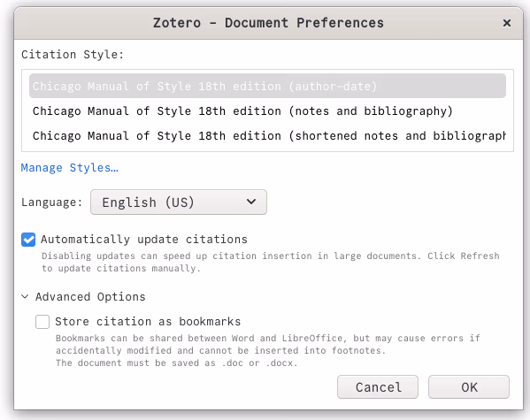
Task: Confirm preferences with OK button
Action: point(469,387)
